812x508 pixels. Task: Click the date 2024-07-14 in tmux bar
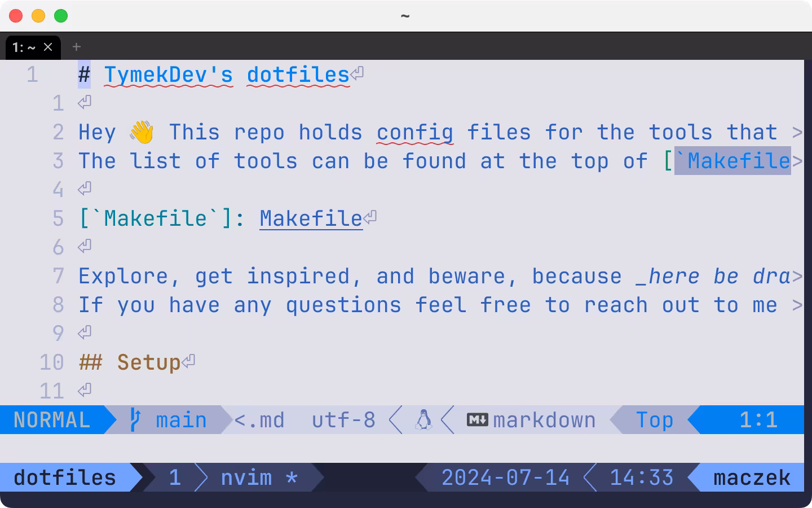505,478
